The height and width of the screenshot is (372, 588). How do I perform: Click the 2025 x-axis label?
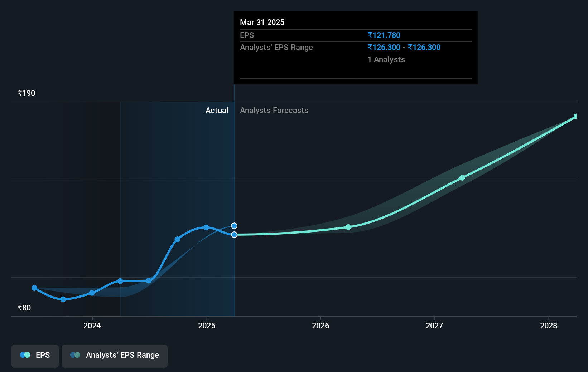[x=207, y=326]
